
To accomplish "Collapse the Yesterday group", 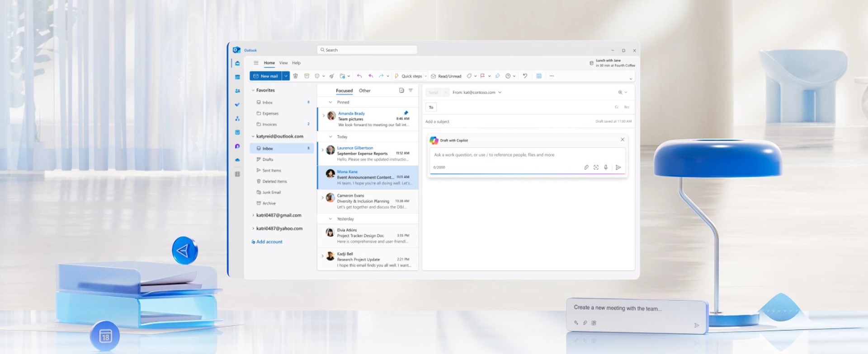I will click(x=330, y=219).
